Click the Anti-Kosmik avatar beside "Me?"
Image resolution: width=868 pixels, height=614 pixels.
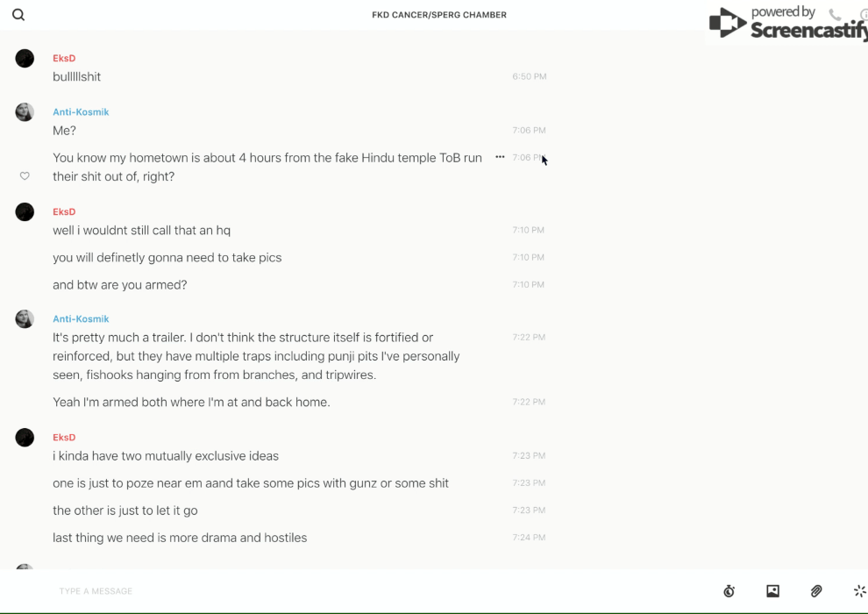tap(25, 112)
